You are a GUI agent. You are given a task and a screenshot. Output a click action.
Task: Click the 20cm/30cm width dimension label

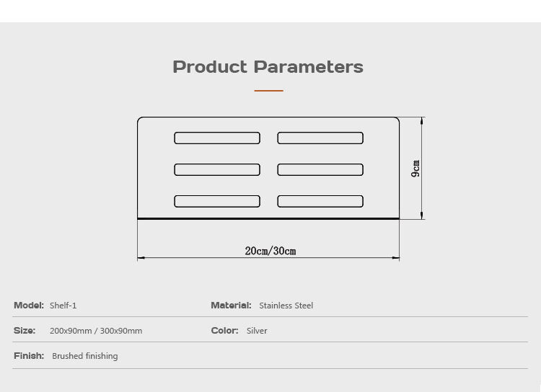[270, 251]
